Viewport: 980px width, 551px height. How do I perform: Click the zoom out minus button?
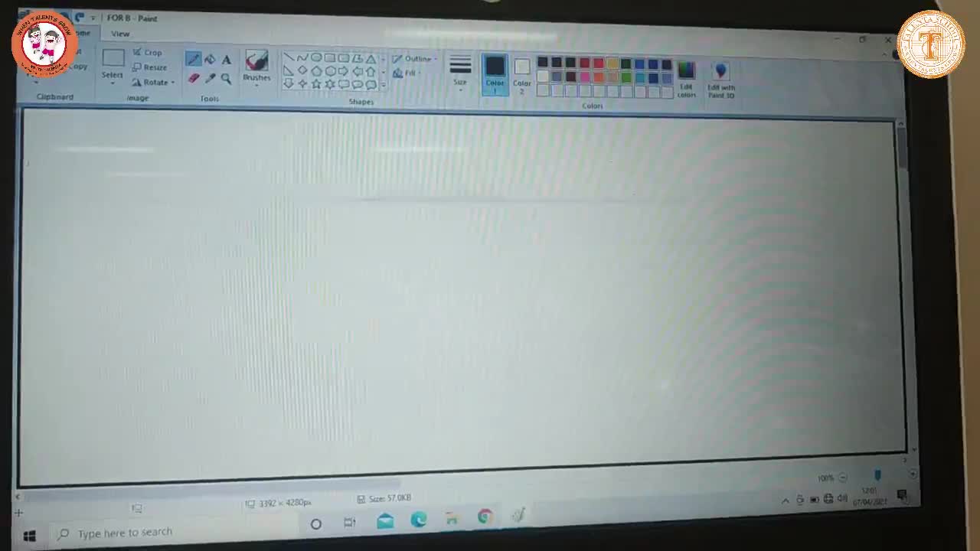pos(843,478)
